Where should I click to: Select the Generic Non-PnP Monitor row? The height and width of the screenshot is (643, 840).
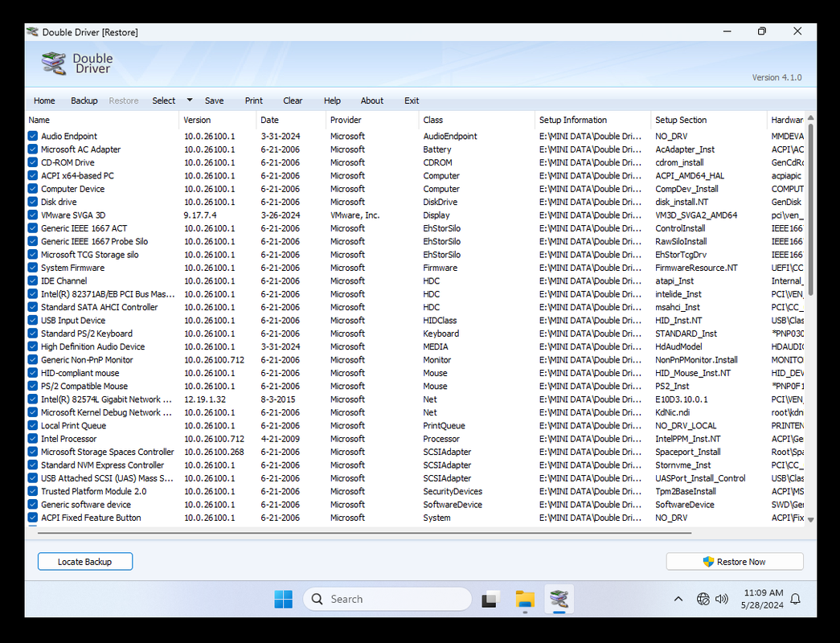(416, 360)
